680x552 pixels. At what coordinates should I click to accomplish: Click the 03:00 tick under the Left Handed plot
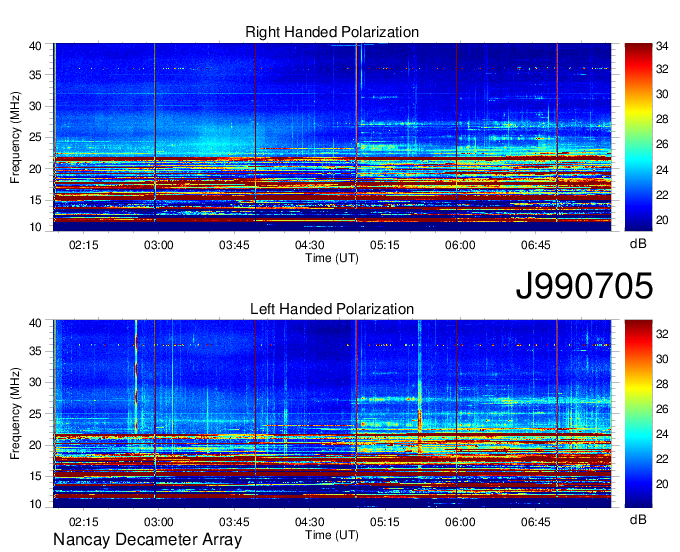coord(159,522)
